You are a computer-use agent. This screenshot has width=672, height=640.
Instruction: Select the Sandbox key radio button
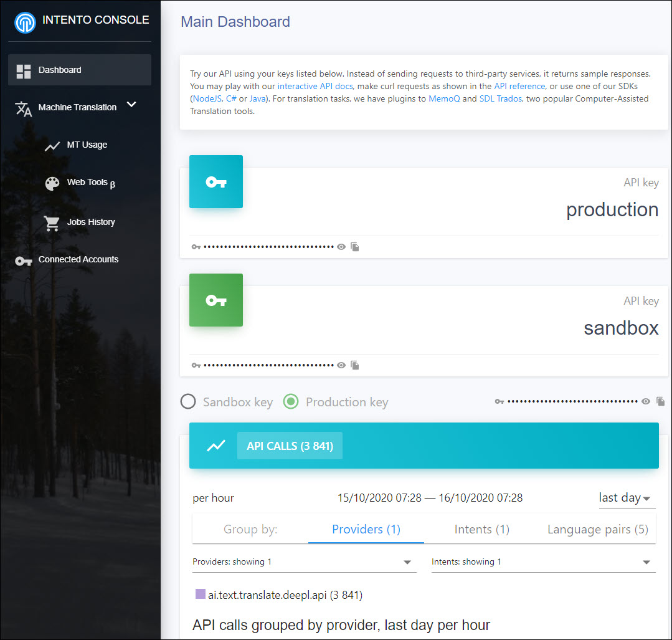(x=188, y=402)
